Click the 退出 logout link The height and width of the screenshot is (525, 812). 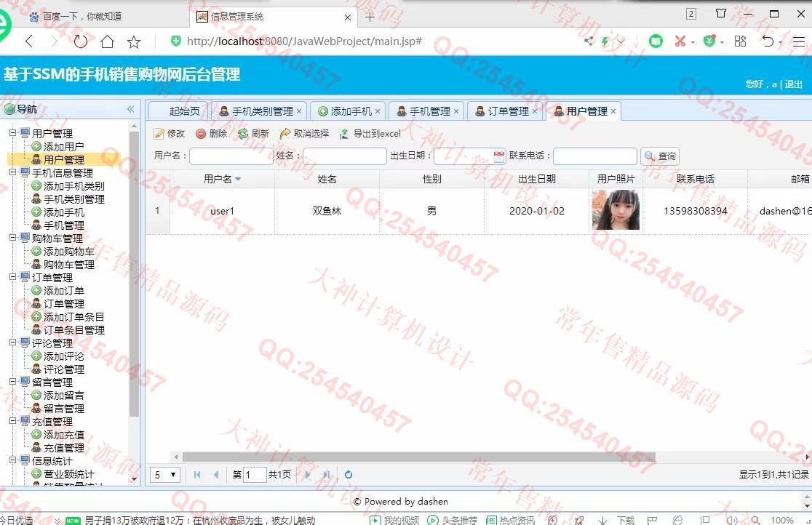(793, 84)
